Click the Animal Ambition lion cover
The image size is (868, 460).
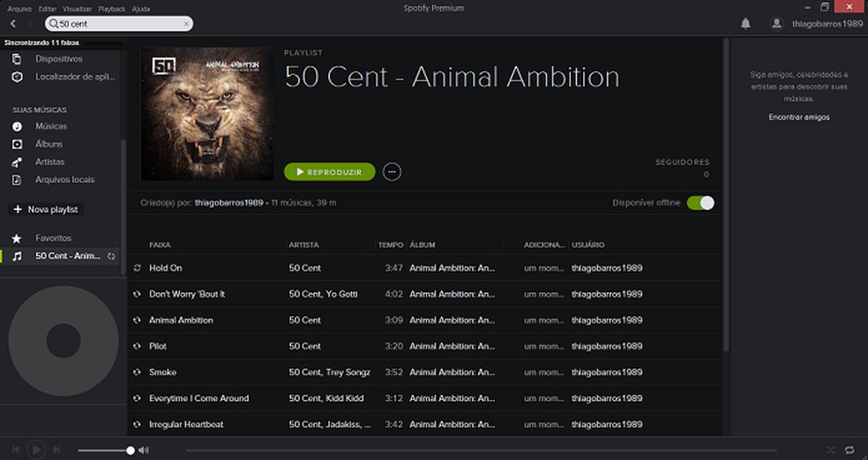[x=207, y=114]
